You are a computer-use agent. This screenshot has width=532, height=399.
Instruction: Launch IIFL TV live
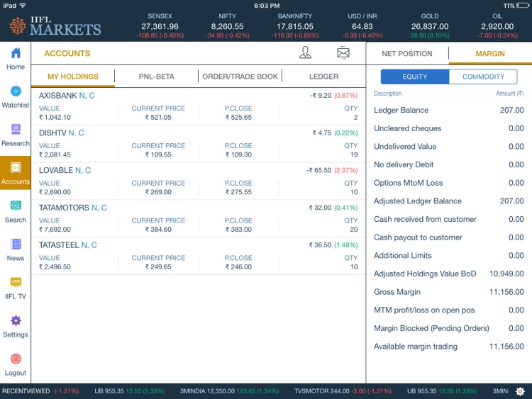[16, 288]
